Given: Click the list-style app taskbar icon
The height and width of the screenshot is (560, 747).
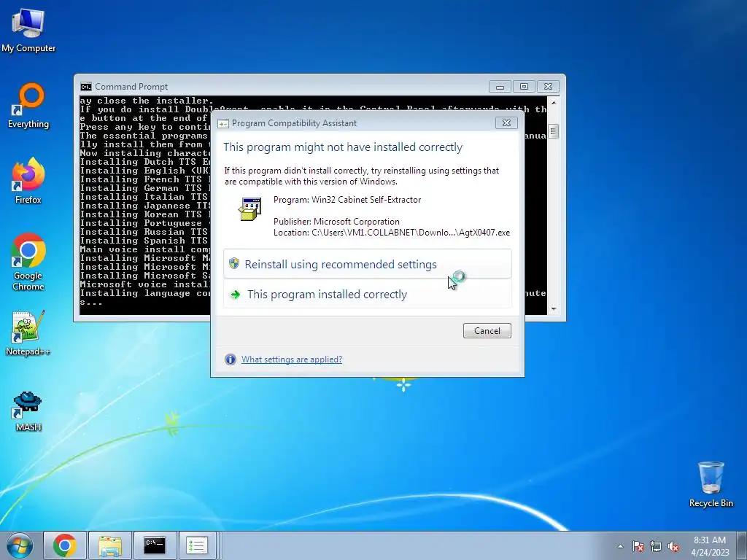Looking at the screenshot, I should (x=197, y=545).
